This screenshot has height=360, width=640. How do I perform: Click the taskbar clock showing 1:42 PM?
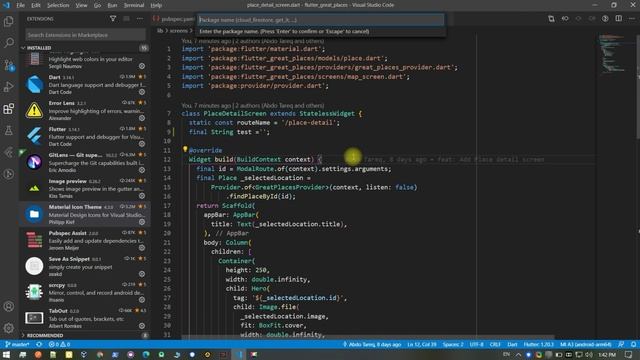click(607, 355)
